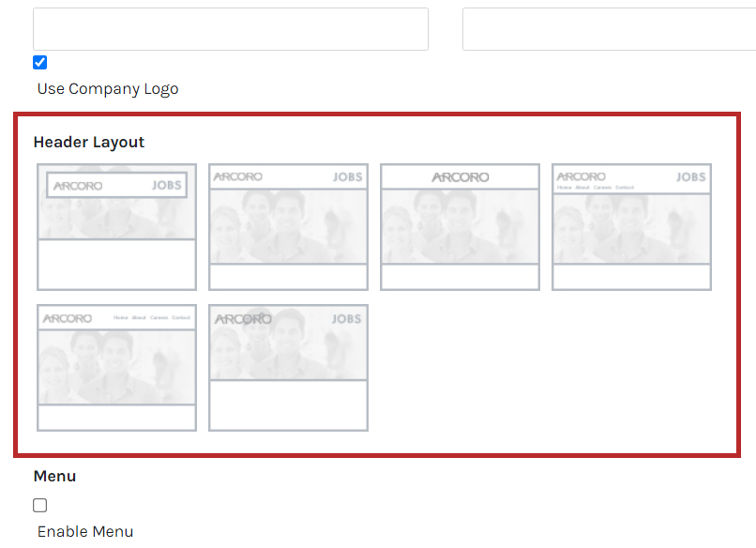Focus the right text input field
This screenshot has width=756, height=548.
point(610,29)
